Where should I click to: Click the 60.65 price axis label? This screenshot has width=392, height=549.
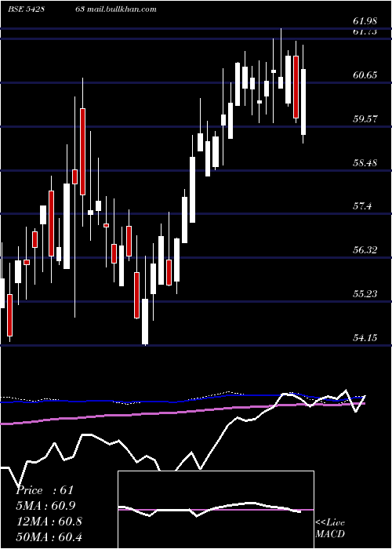pyautogui.click(x=365, y=75)
